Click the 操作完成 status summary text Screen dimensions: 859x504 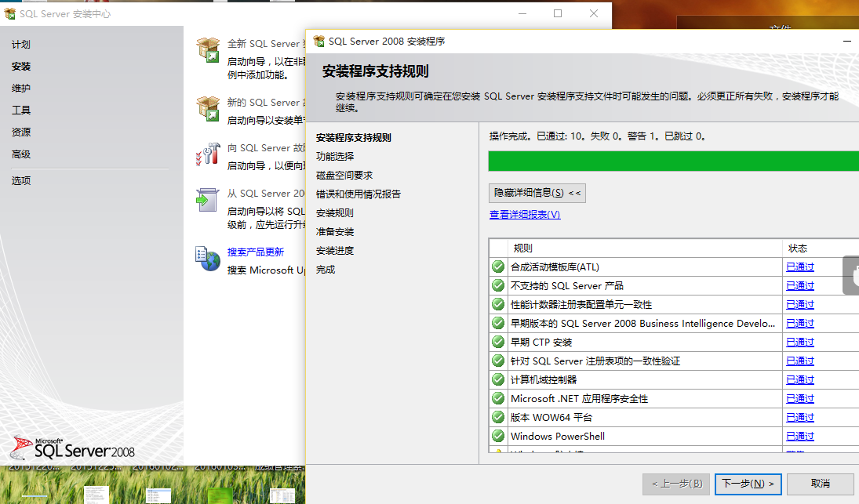[x=597, y=136]
